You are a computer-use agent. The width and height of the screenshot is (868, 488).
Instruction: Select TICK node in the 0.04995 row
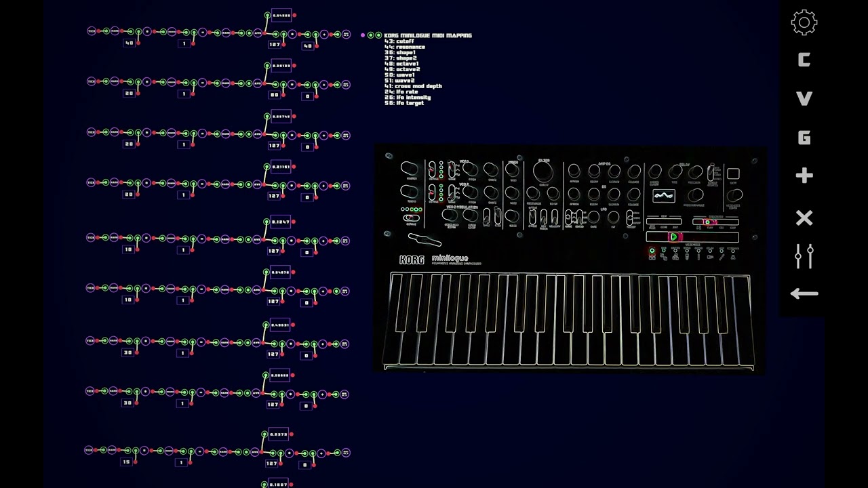tap(91, 31)
